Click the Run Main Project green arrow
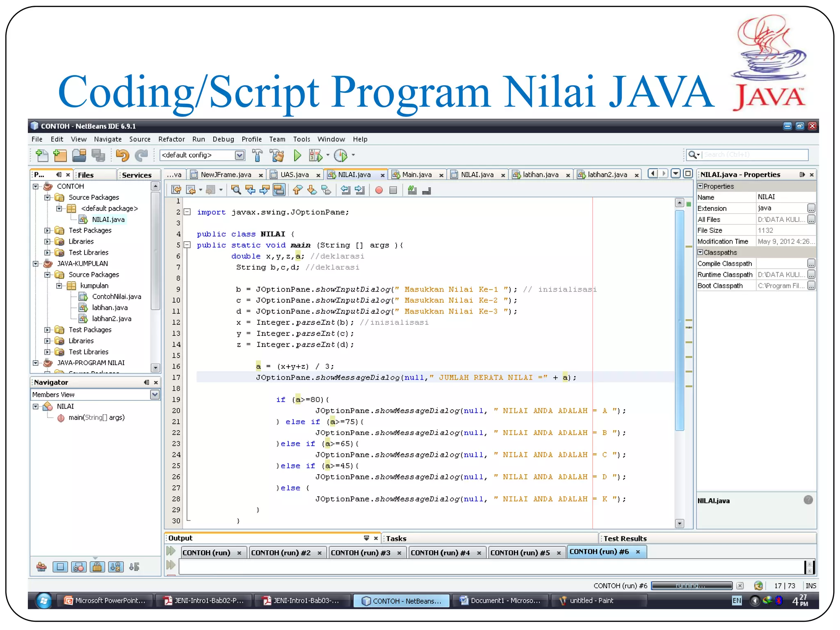Screen dimensions: 840x630 tap(297, 155)
